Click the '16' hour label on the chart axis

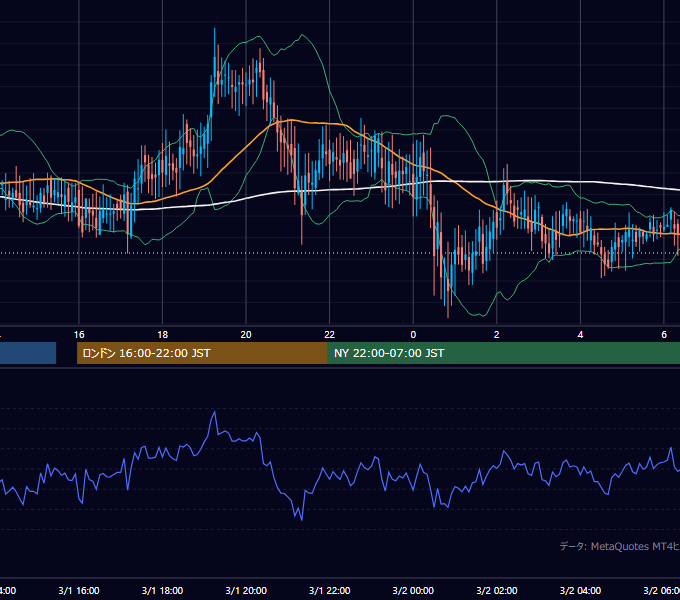pyautogui.click(x=79, y=335)
